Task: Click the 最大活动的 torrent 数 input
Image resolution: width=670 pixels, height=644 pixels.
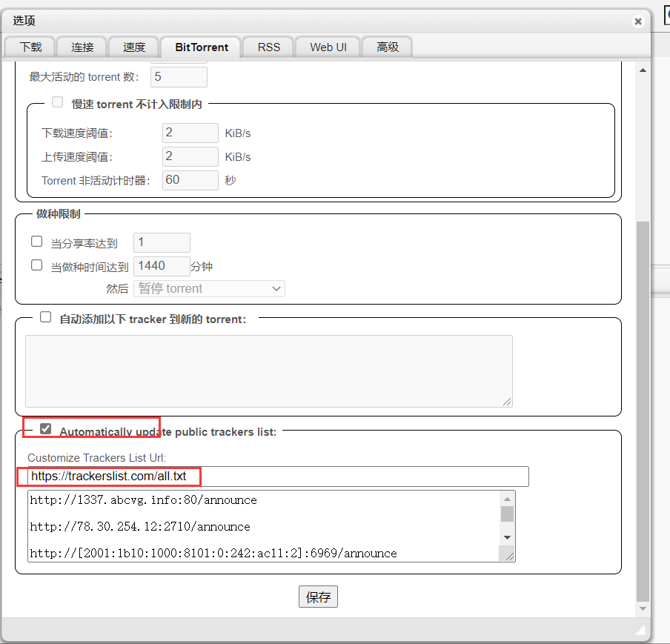Action: tap(179, 76)
